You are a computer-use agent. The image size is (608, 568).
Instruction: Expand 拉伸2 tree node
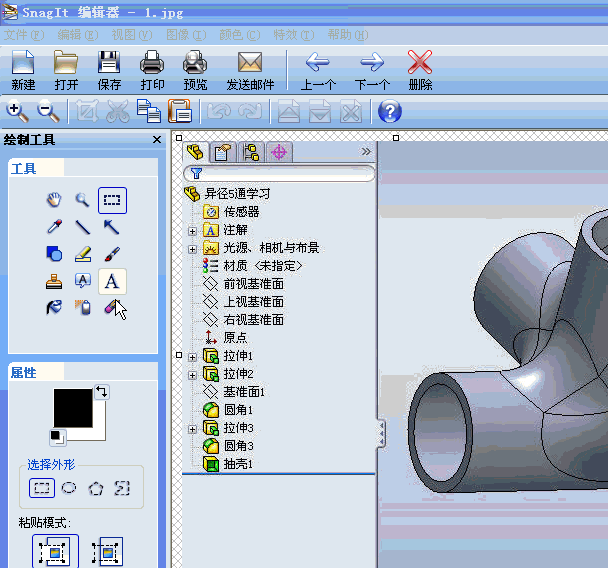(192, 375)
